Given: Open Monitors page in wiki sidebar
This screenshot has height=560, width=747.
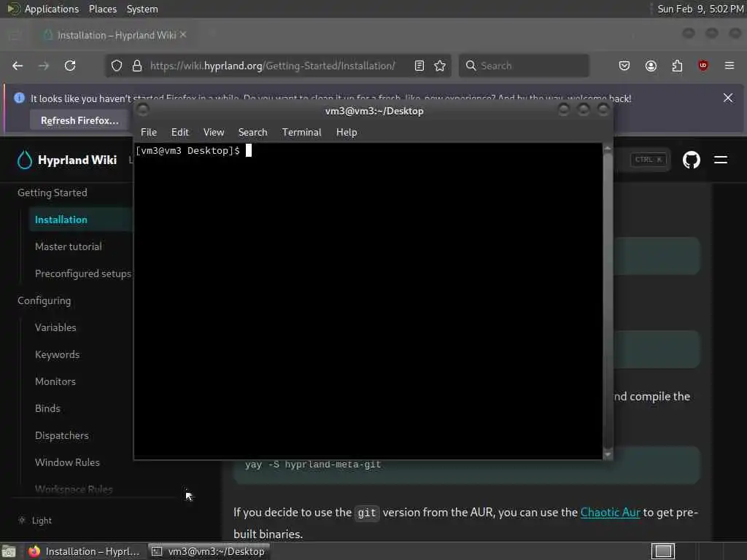Looking at the screenshot, I should coord(55,381).
